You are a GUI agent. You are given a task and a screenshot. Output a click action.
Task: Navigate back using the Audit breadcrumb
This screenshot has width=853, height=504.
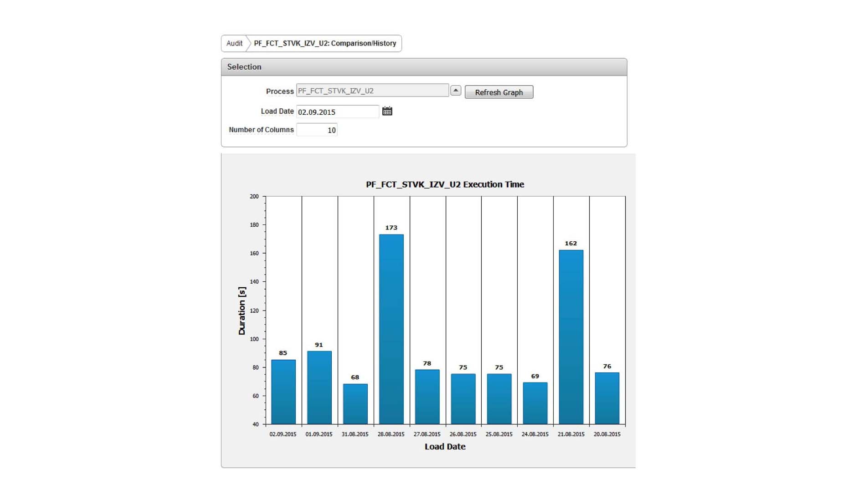pyautogui.click(x=234, y=43)
